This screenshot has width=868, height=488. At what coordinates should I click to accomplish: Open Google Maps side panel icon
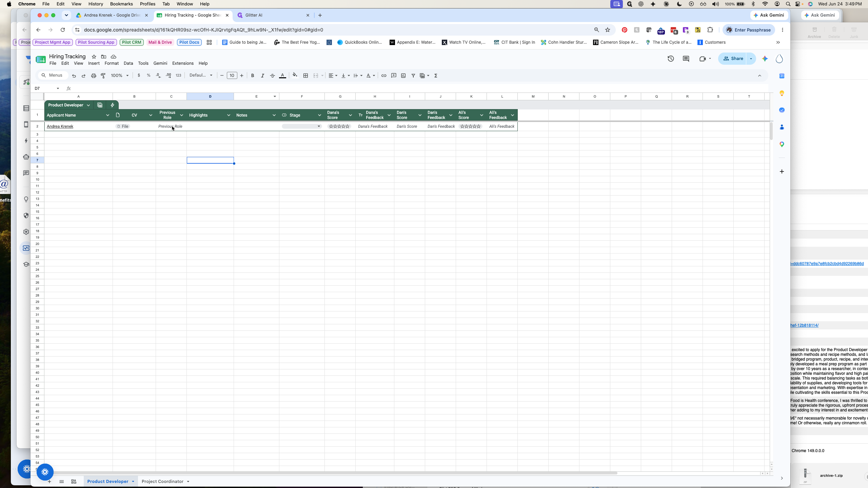782,144
